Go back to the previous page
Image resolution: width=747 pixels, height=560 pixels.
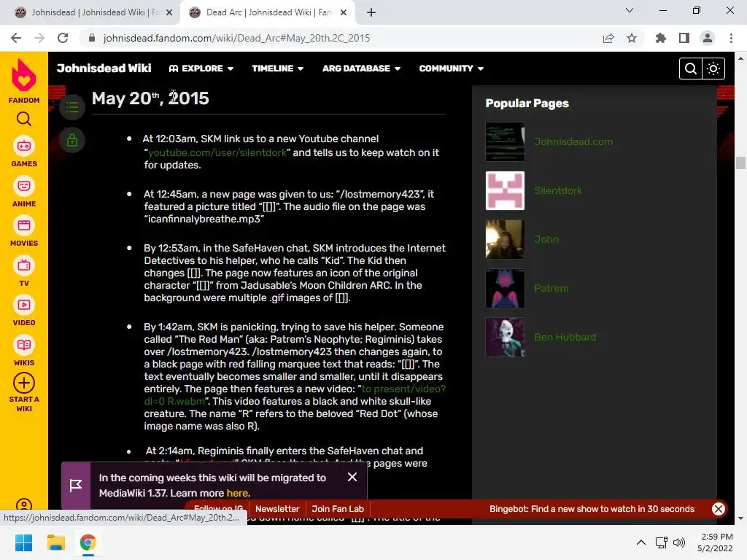coord(16,38)
